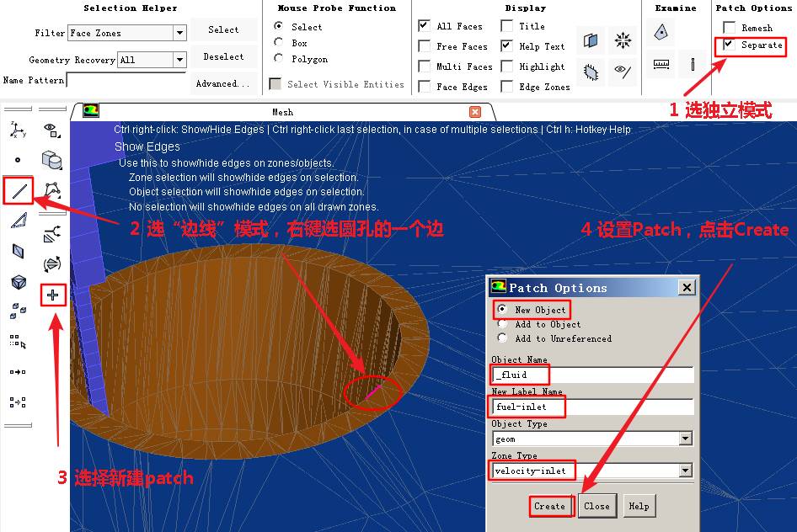Close the Mesh tab with its X
Screen dimensions: 797x532
[x=475, y=112]
